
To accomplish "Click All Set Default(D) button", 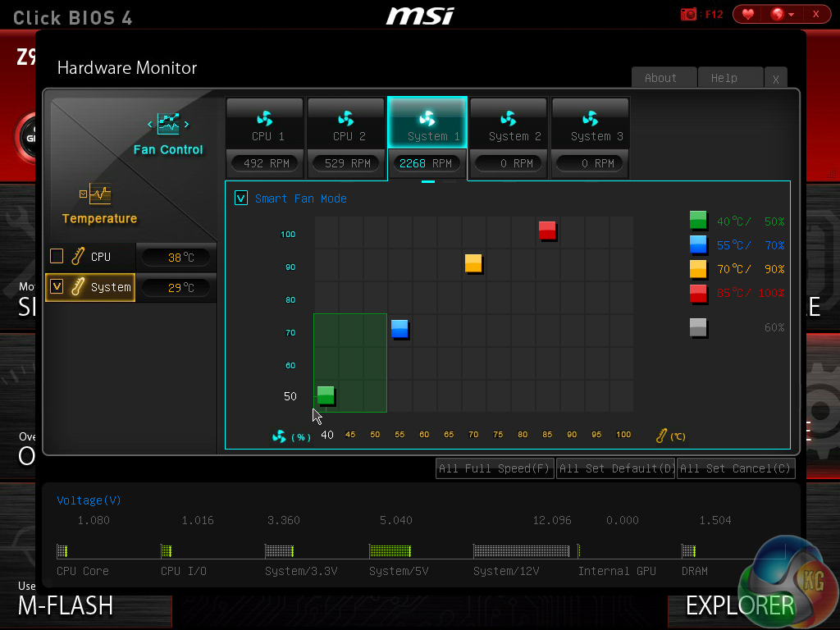I will pos(615,468).
